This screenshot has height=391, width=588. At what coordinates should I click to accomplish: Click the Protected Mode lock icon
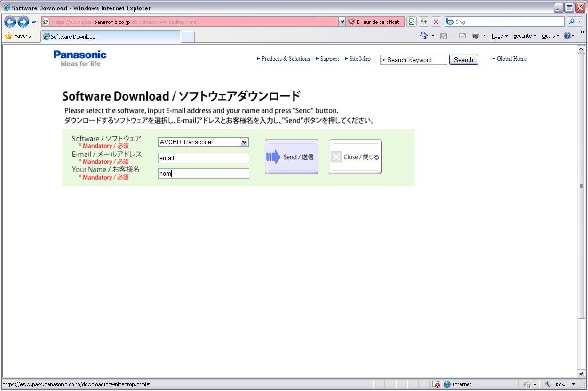click(527, 384)
